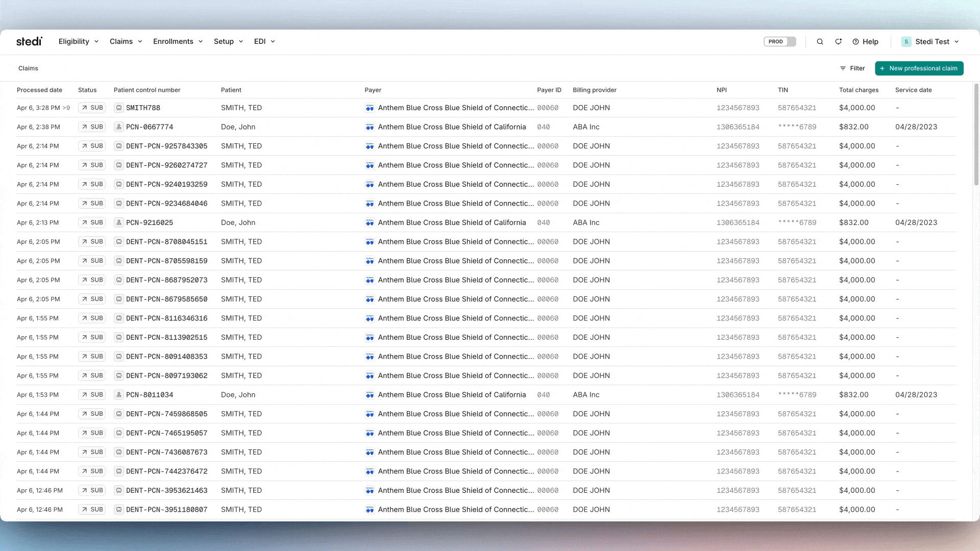The width and height of the screenshot is (980, 551).
Task: Click Anthem payer logo in PCN-9216025 row
Action: tap(370, 222)
